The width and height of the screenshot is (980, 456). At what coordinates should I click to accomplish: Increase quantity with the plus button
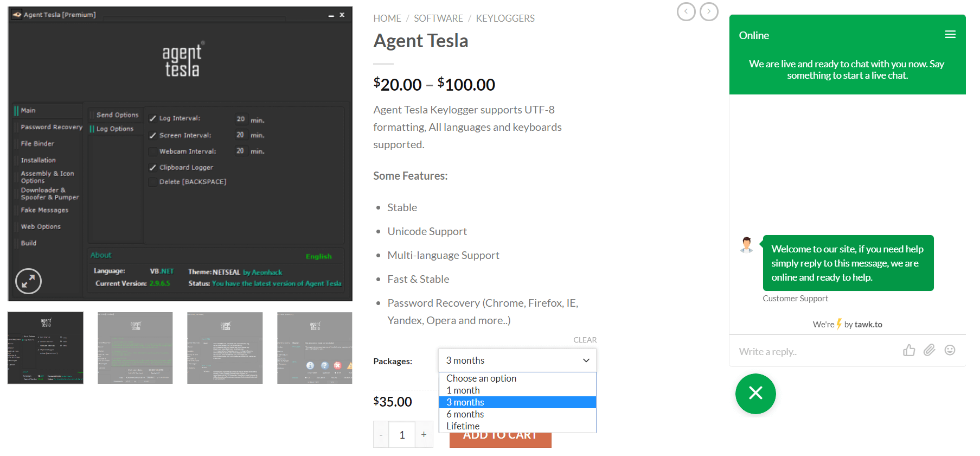(424, 435)
